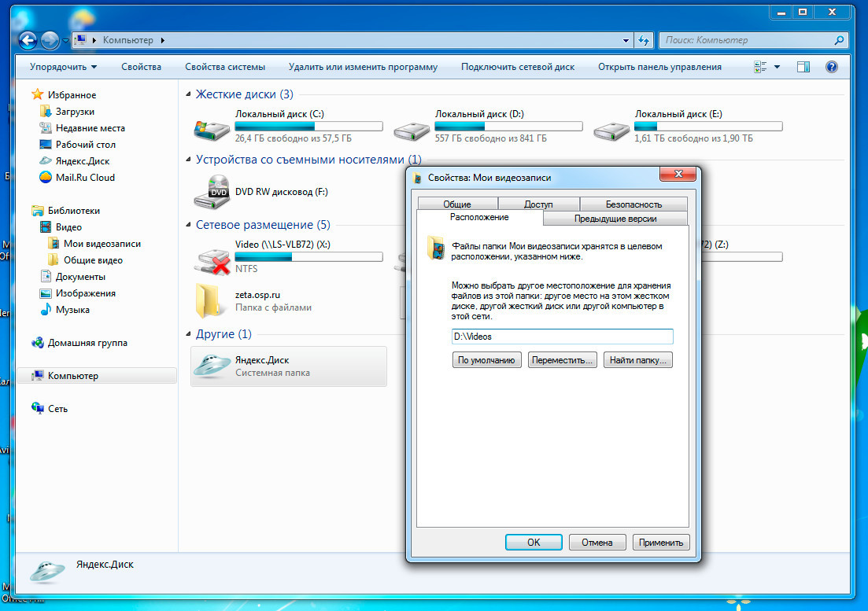
Task: Click the Help question mark icon
Action: [831, 67]
